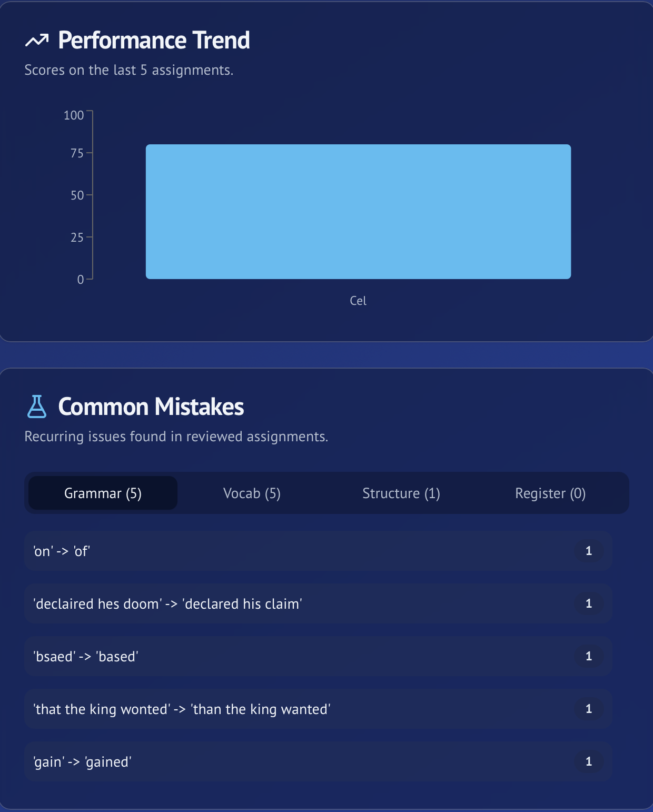
Task: Switch to the Vocab (5) tab
Action: pyautogui.click(x=253, y=493)
